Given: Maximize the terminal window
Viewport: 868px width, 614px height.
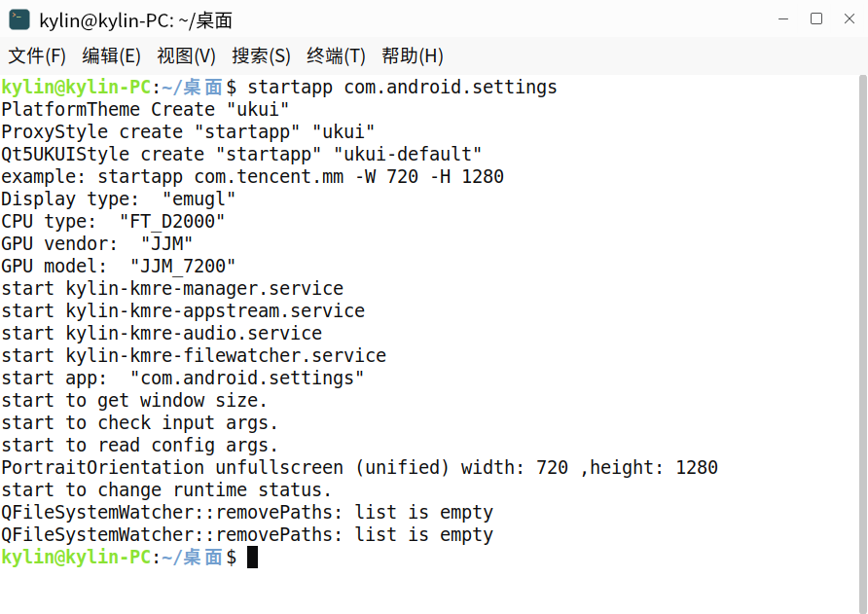Looking at the screenshot, I should tap(816, 18).
